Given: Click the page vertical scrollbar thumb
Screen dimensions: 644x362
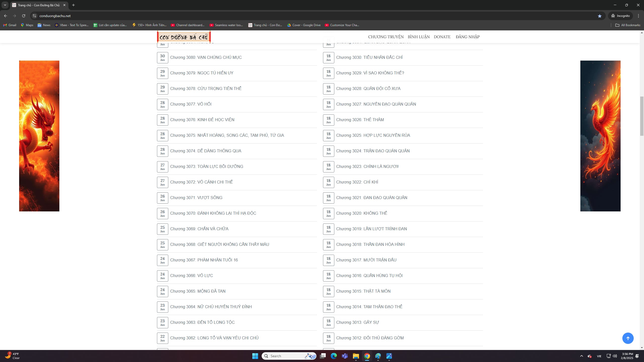Looking at the screenshot, I should (x=642, y=116).
